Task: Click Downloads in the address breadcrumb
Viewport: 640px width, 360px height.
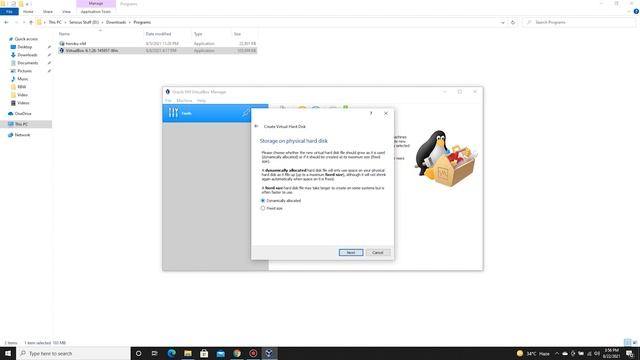Action: pos(116,22)
